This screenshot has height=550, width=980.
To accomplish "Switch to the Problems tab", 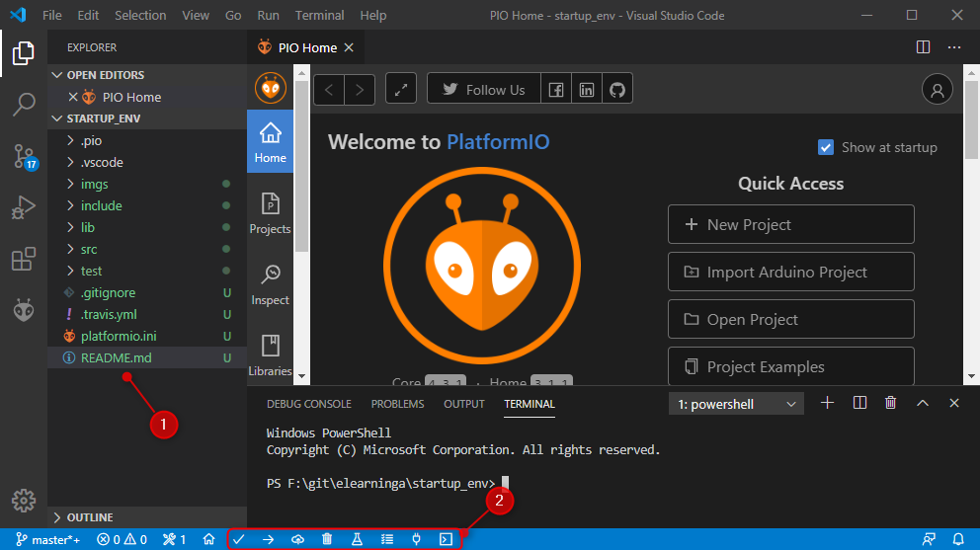I will tap(397, 405).
